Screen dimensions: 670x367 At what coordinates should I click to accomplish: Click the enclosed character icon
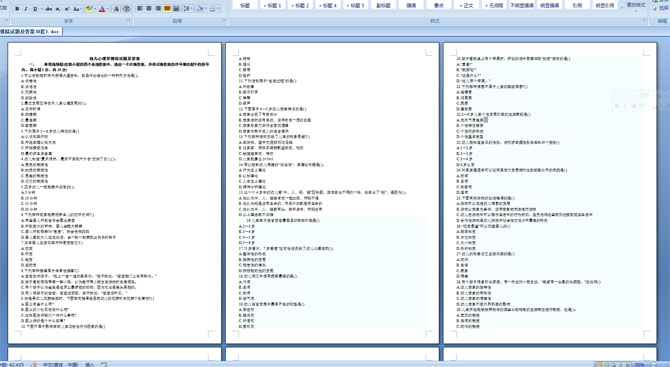pyautogui.click(x=126, y=9)
